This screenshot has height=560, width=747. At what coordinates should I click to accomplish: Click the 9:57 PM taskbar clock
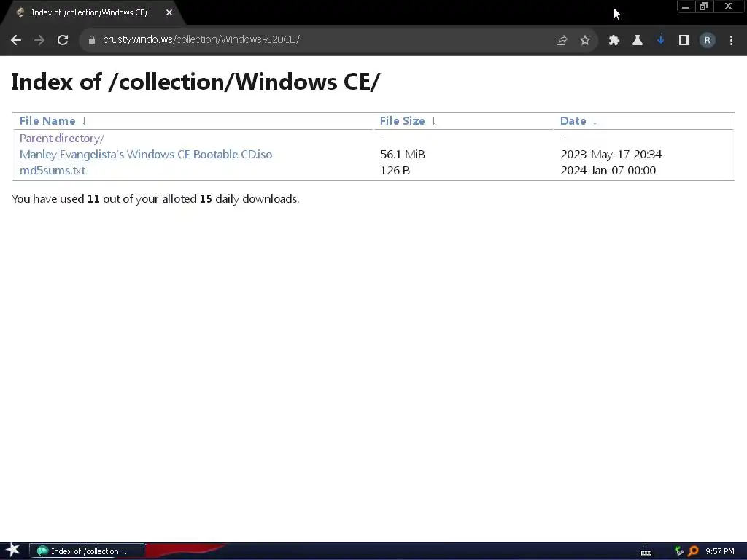pos(720,551)
